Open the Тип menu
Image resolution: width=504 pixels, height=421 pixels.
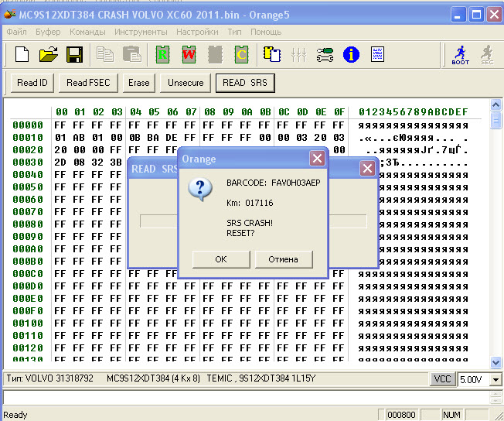pyautogui.click(x=234, y=32)
